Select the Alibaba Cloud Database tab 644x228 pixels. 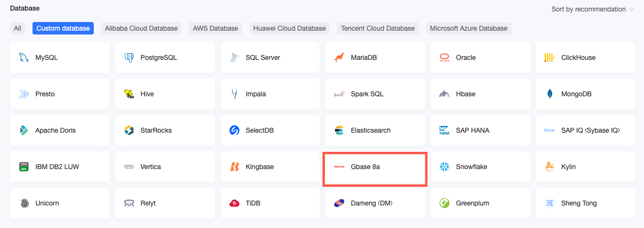(x=141, y=28)
